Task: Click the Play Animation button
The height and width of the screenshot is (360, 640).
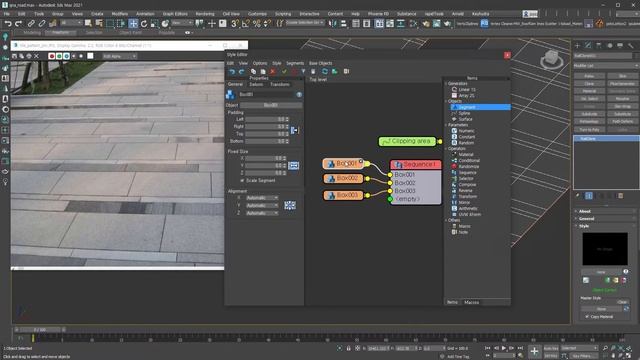Action: (504, 348)
